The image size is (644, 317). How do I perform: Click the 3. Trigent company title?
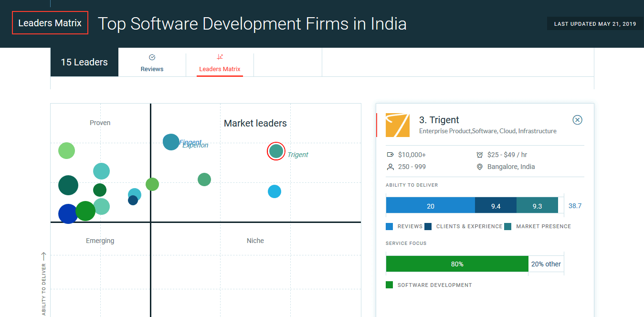click(439, 120)
